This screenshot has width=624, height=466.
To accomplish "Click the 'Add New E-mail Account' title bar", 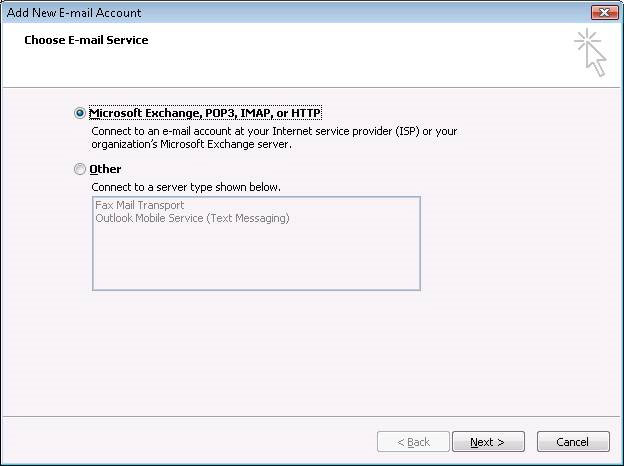I will click(294, 12).
